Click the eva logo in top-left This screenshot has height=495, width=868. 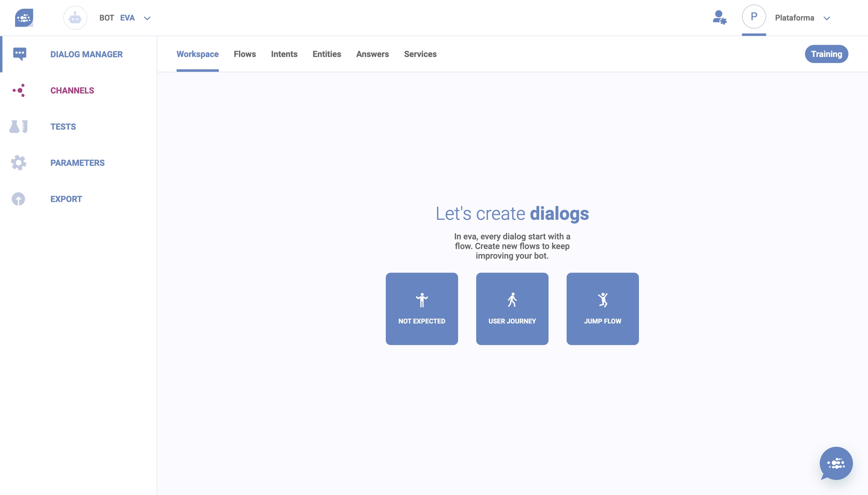point(24,18)
